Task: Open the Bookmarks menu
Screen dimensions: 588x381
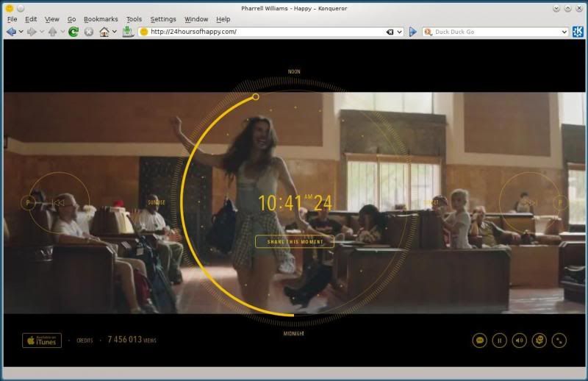Action: (x=101, y=19)
